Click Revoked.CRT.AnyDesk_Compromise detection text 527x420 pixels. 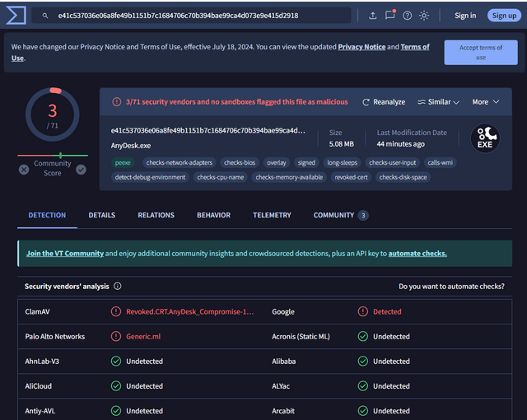pos(190,311)
